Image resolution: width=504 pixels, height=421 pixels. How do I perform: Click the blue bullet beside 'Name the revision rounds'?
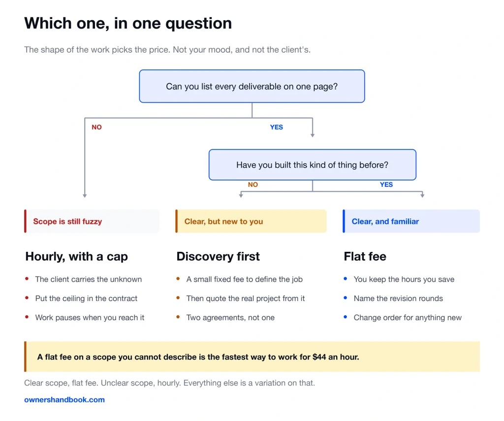coord(345,298)
